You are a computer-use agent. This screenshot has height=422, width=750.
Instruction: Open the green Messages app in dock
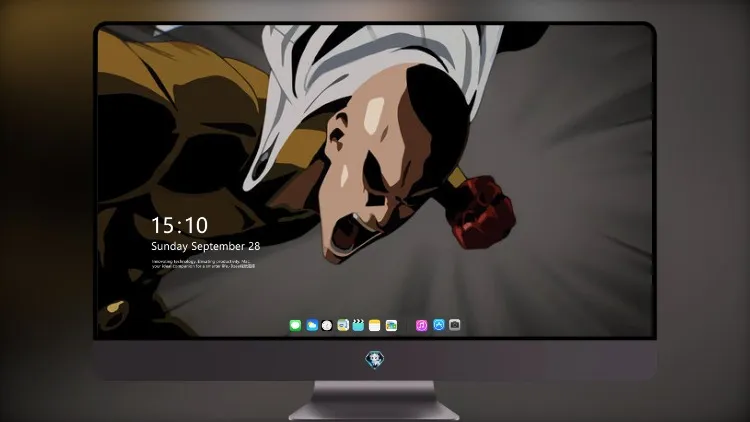[x=295, y=325]
